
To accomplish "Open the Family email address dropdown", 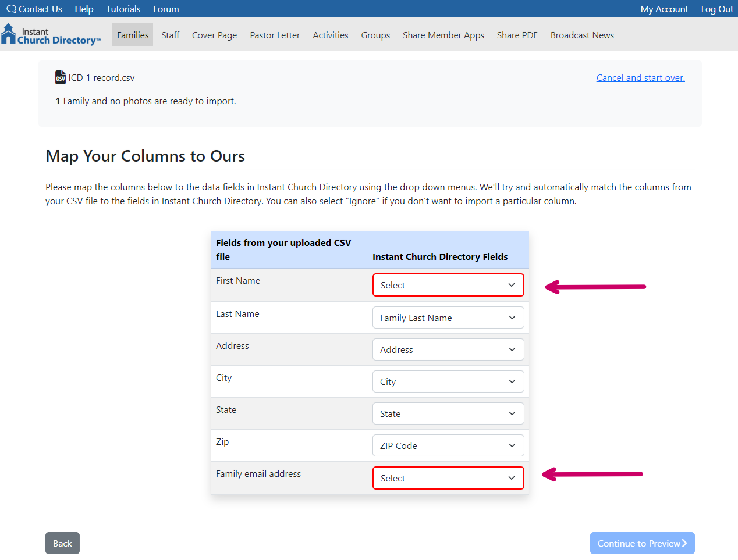I will (448, 478).
